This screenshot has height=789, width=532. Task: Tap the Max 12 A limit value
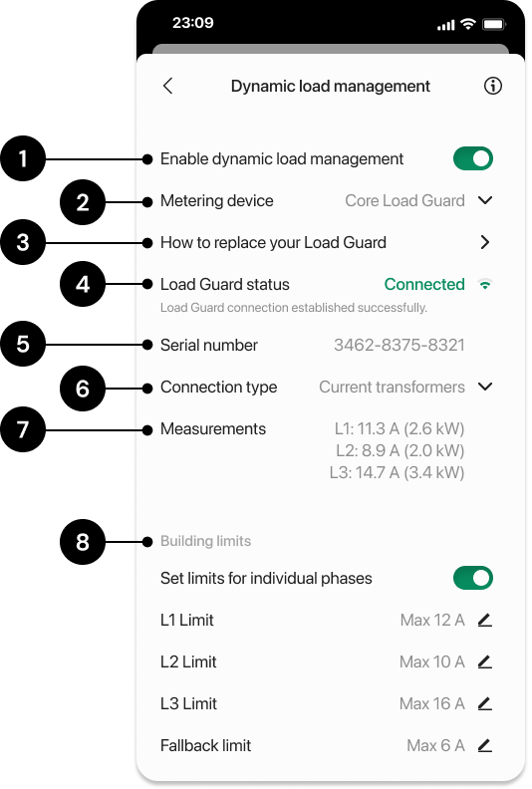[432, 620]
